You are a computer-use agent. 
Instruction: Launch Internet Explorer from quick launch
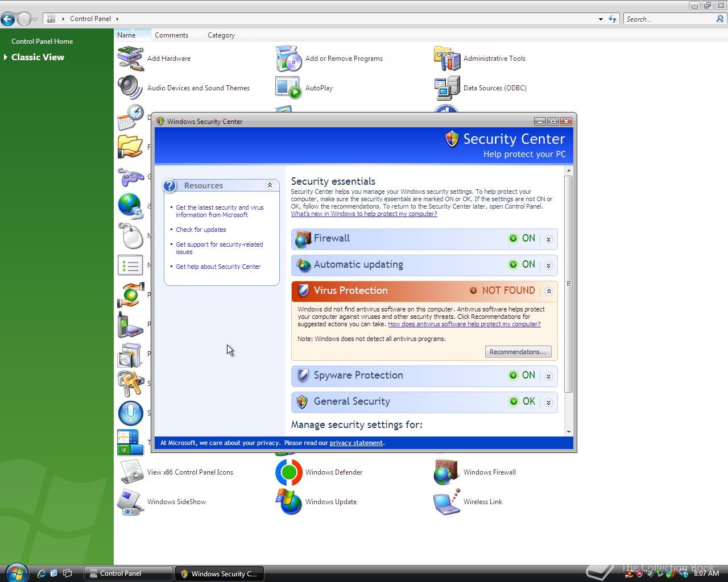(41, 573)
